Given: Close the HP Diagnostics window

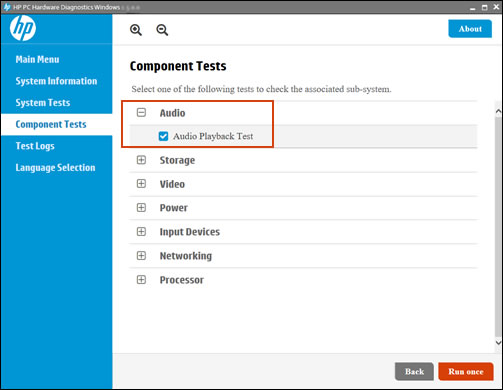Looking at the screenshot, I should (x=496, y=7).
